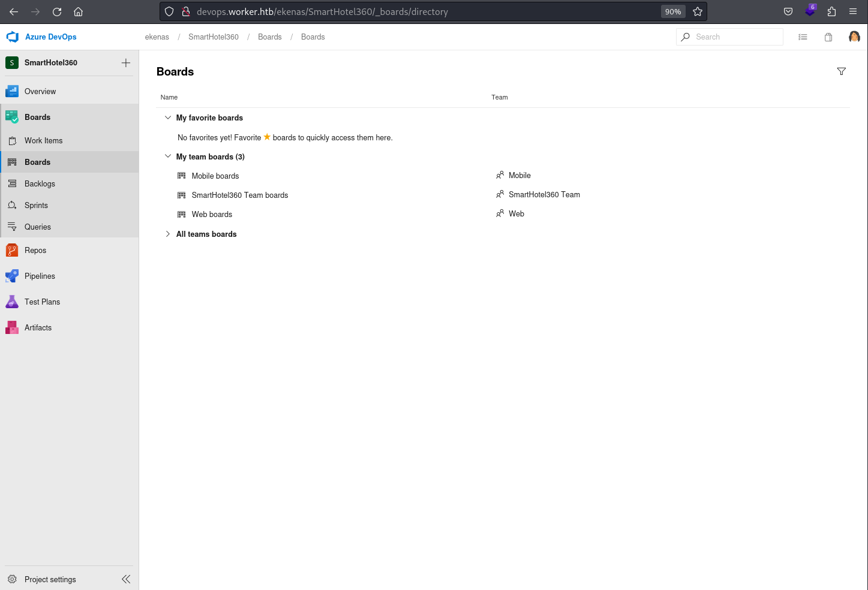The image size is (868, 590).
Task: Click the Boards hub icon in sidebar
Action: click(x=12, y=117)
